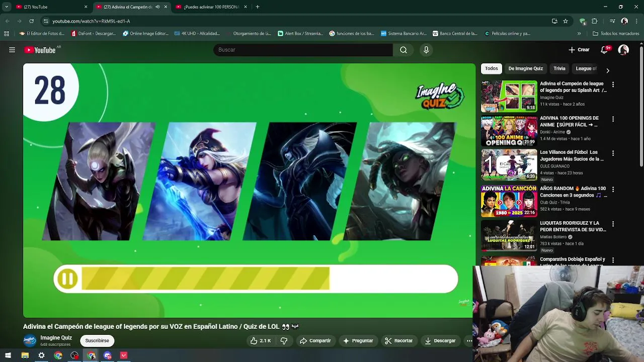
Task: Expand hidden bookmarks with double chevron
Action: [579, 34]
